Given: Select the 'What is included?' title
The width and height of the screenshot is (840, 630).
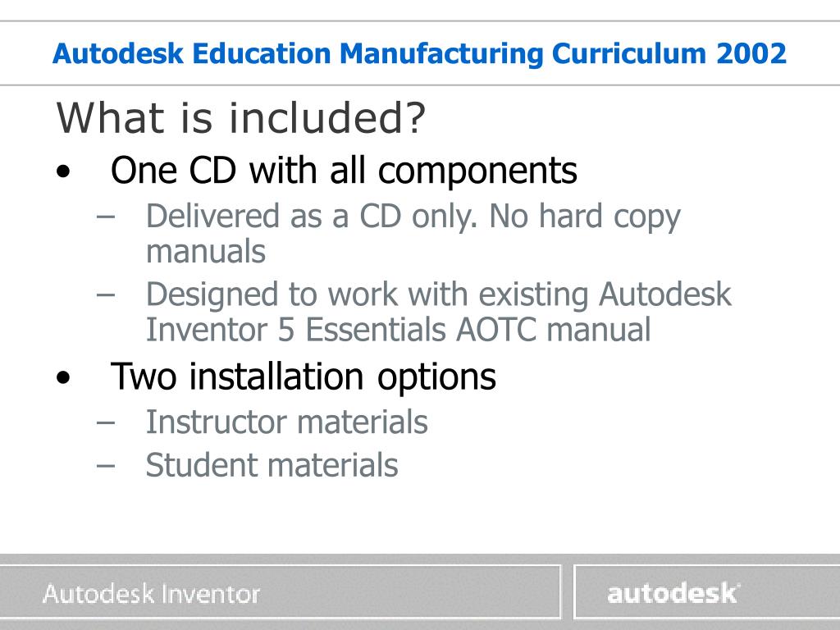Looking at the screenshot, I should 240,118.
